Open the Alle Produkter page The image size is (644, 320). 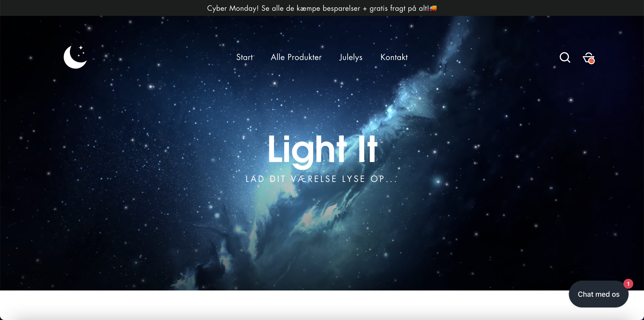coord(296,57)
